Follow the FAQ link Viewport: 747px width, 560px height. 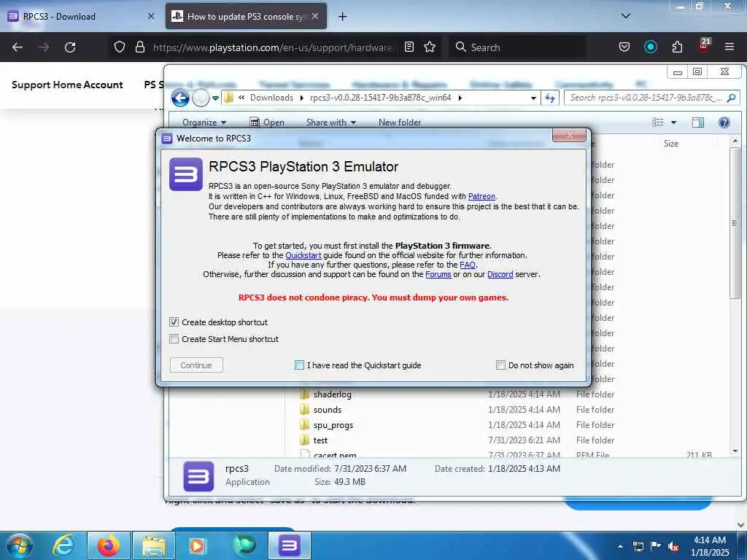467,265
